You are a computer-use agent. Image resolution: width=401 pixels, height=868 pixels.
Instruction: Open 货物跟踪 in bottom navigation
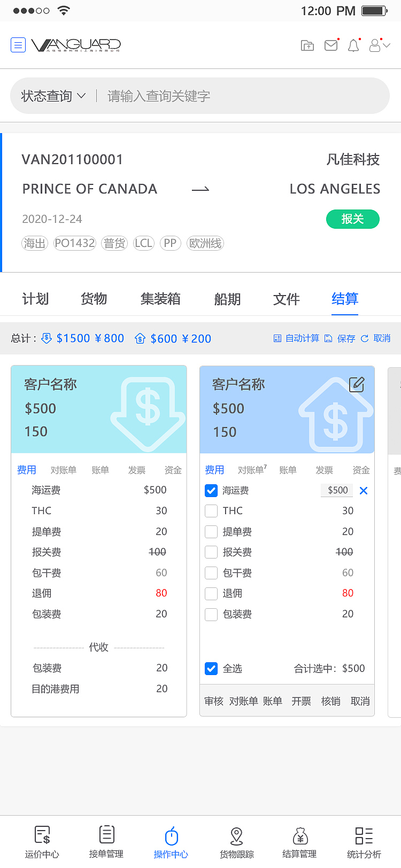coord(236,842)
